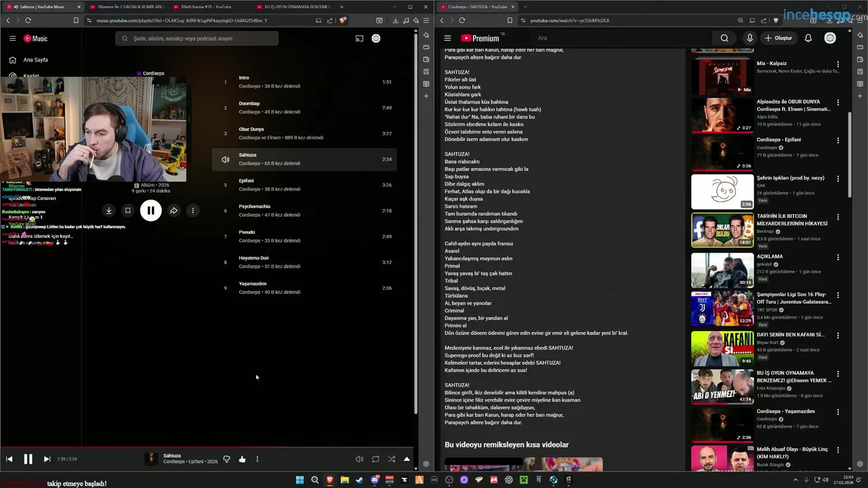
Task: Open File Explorer from taskbar
Action: tap(344, 480)
